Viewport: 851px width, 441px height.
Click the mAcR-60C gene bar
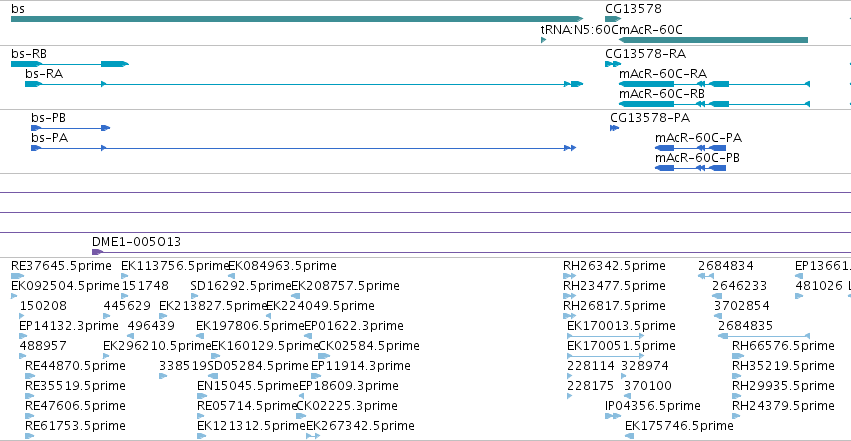pos(713,40)
